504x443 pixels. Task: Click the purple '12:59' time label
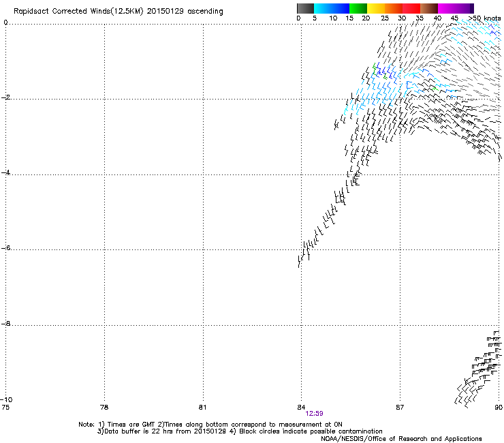click(x=314, y=414)
